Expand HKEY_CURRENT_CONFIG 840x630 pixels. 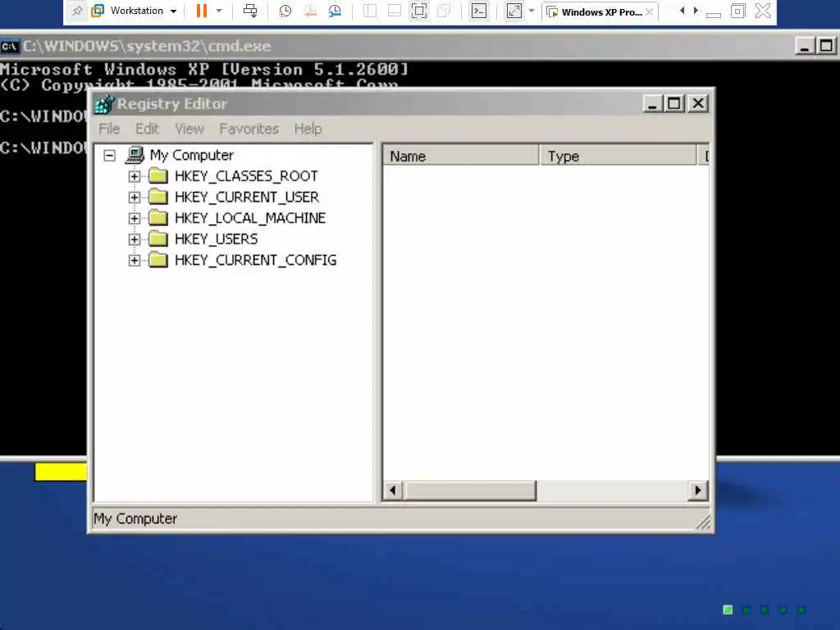[135, 260]
